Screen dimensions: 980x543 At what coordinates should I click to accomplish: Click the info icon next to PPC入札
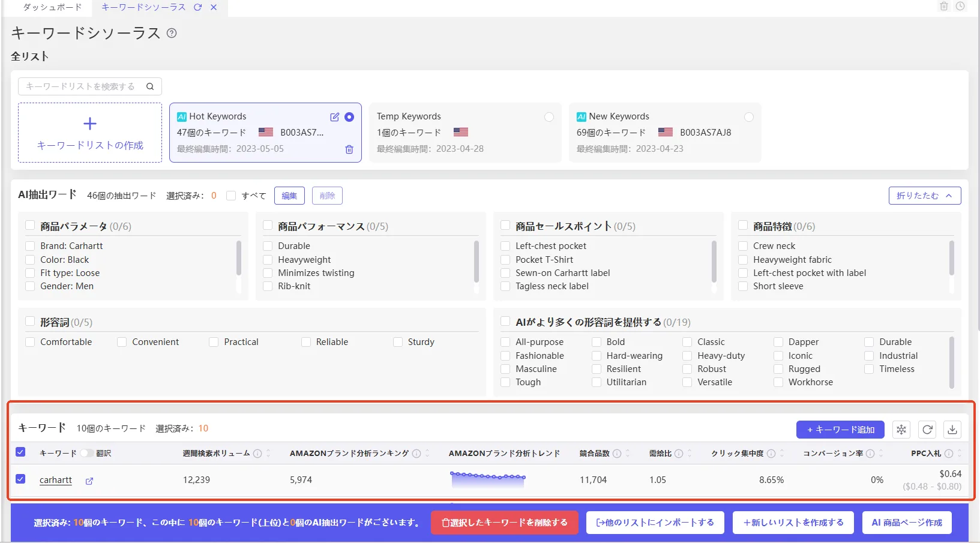tap(949, 454)
